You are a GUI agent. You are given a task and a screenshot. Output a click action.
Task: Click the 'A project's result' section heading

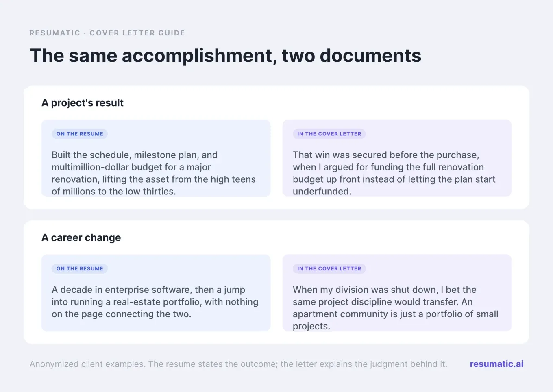[83, 103]
